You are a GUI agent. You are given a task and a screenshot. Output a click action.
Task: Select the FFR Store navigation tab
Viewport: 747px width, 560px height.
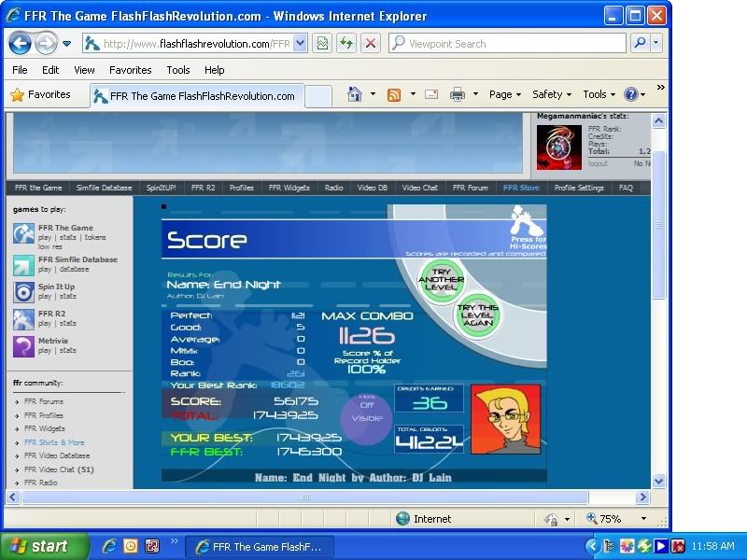(521, 188)
